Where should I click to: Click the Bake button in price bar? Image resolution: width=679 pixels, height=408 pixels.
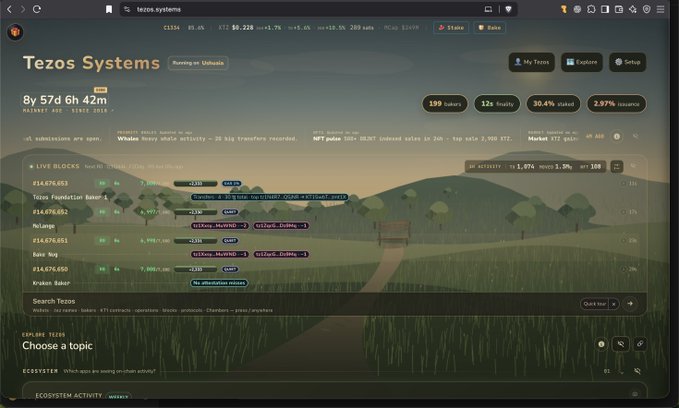(489, 28)
